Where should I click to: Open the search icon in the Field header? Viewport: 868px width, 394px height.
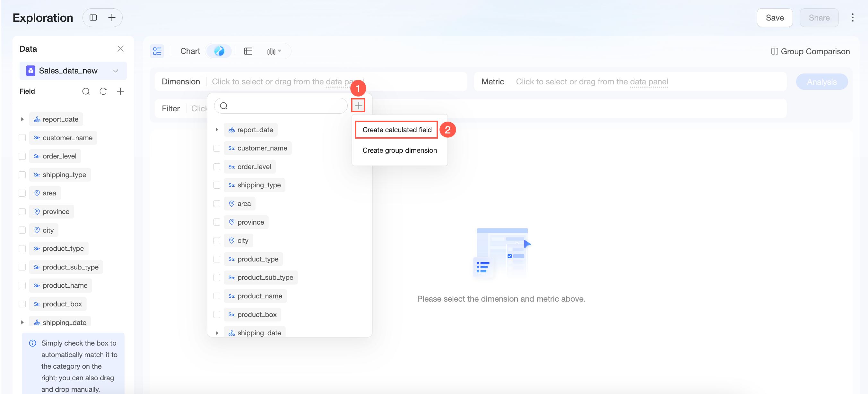[x=86, y=91]
